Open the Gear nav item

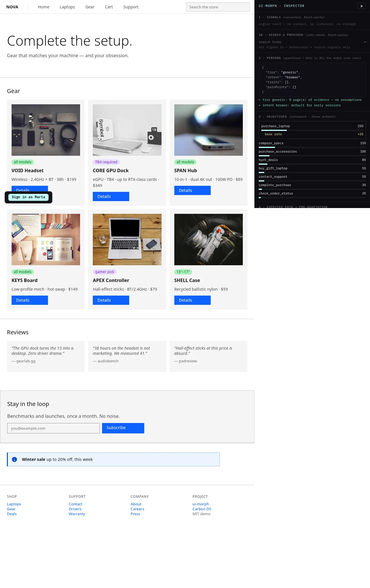click(90, 7)
